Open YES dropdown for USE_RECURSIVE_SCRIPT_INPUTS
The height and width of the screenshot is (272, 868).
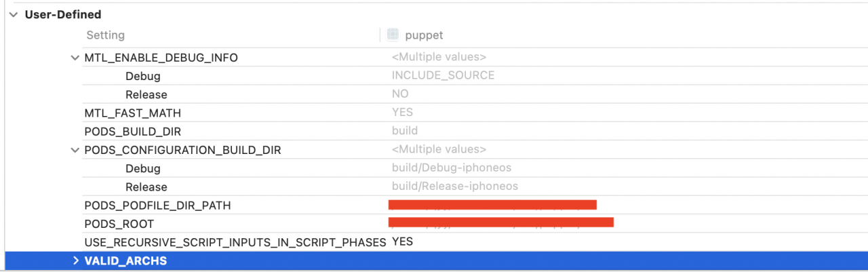402,241
